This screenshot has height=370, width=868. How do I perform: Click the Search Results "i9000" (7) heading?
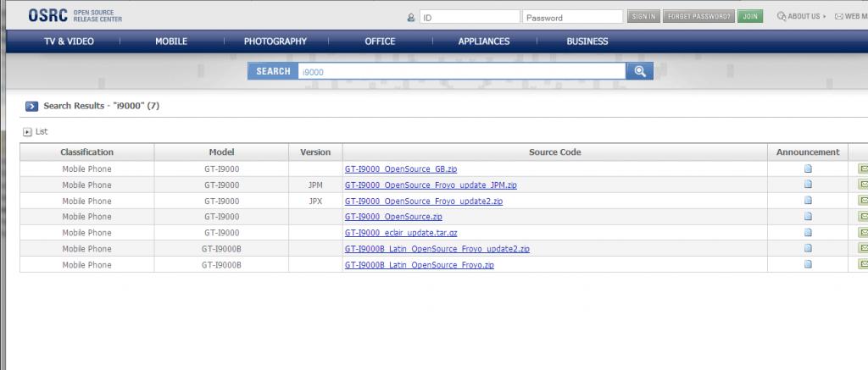click(x=102, y=106)
